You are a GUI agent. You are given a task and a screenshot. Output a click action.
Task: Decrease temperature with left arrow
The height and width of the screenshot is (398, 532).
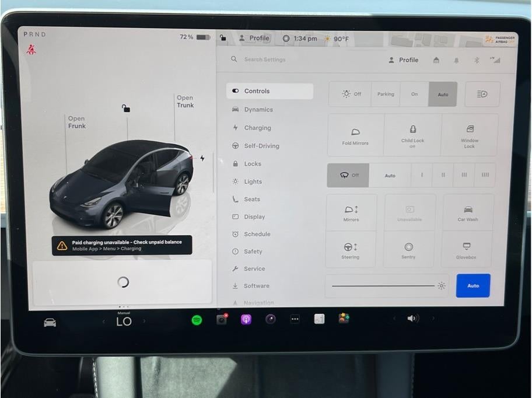104,321
